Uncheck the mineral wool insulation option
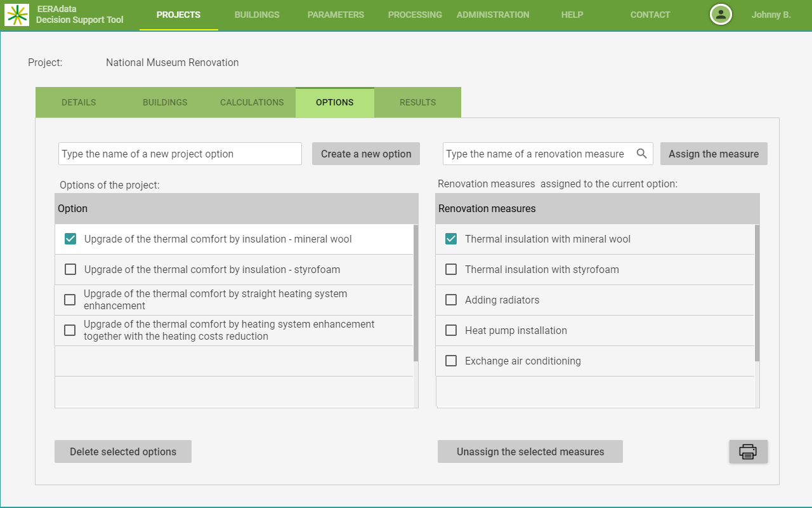Screen dimensions: 812x508 click(70, 239)
